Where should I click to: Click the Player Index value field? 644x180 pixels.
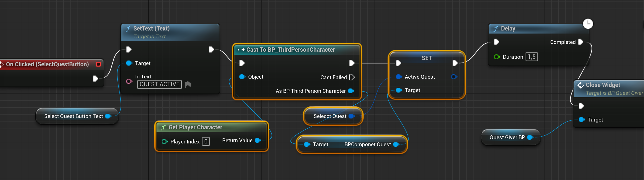206,142
